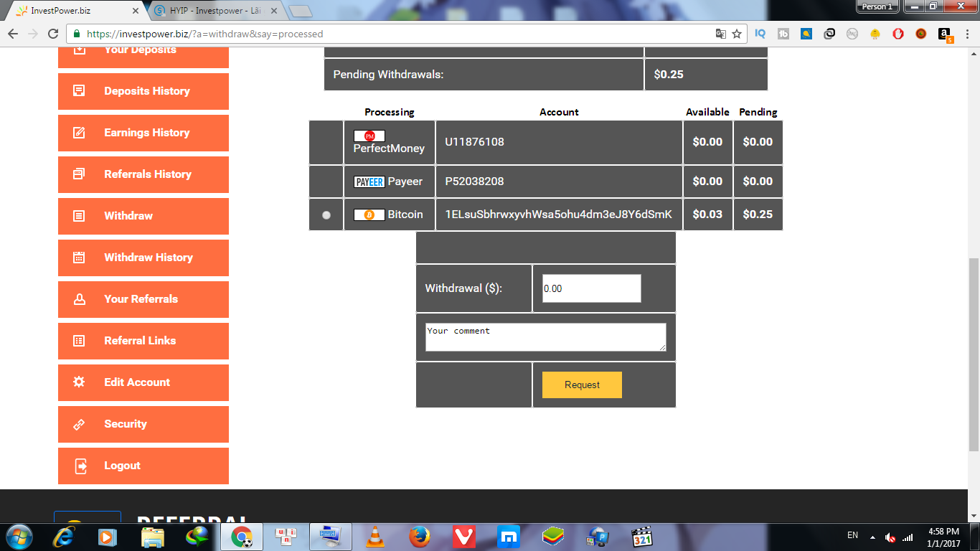Show hidden system tray icons

872,537
